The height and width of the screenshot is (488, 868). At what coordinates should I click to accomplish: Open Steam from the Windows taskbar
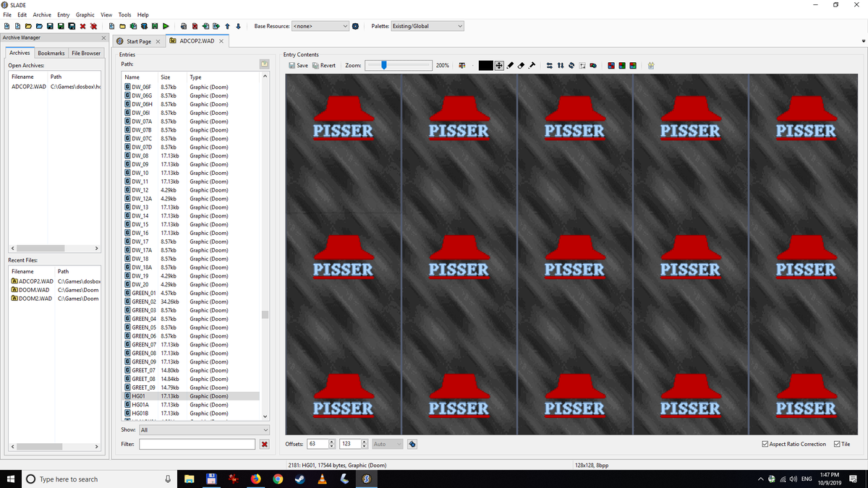click(300, 479)
